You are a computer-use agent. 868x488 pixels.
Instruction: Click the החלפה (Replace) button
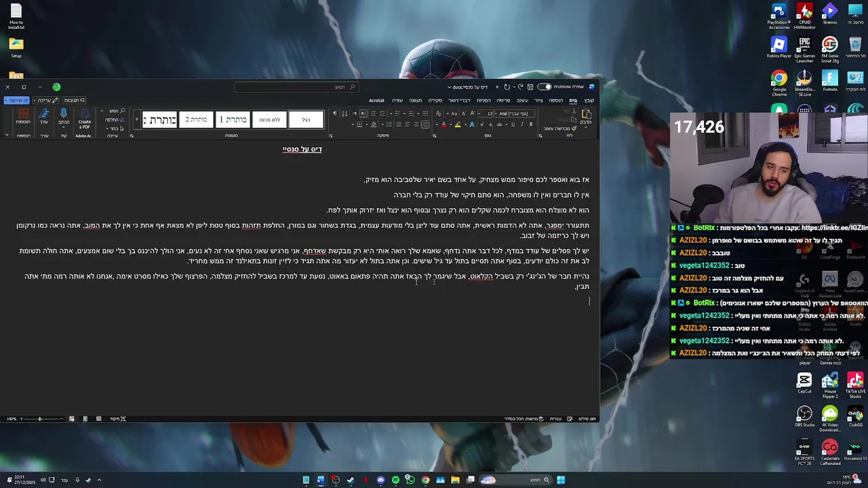pos(115,120)
